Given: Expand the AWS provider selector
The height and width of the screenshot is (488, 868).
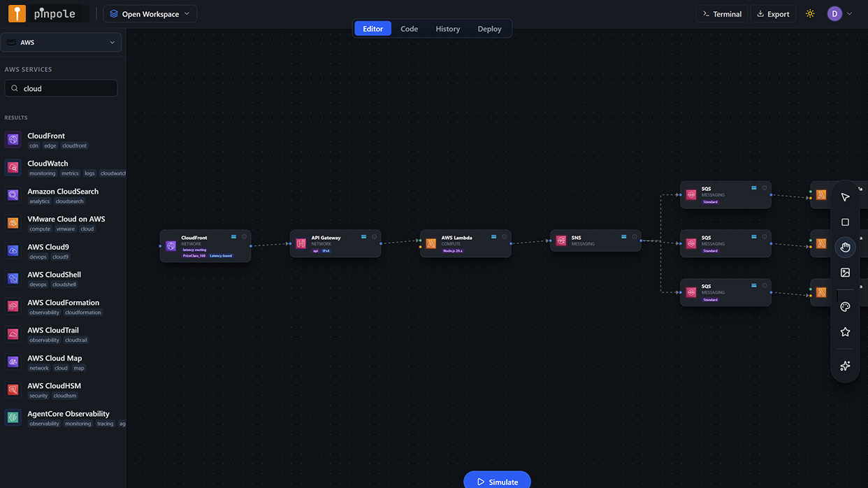Looking at the screenshot, I should click(x=61, y=42).
